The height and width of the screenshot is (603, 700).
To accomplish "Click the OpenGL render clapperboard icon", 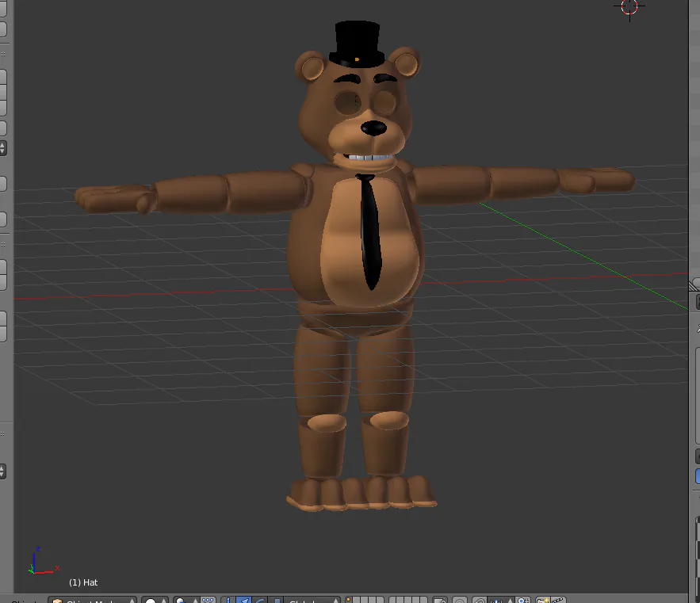I will tap(558, 601).
